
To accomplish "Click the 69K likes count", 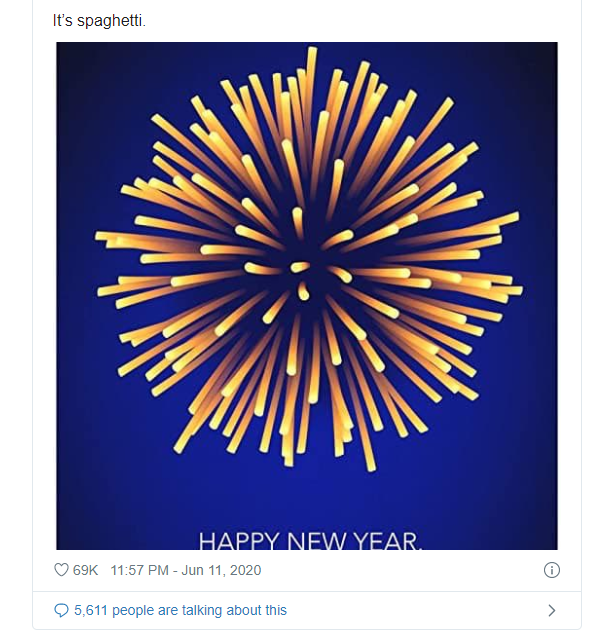I will pyautogui.click(x=85, y=570).
